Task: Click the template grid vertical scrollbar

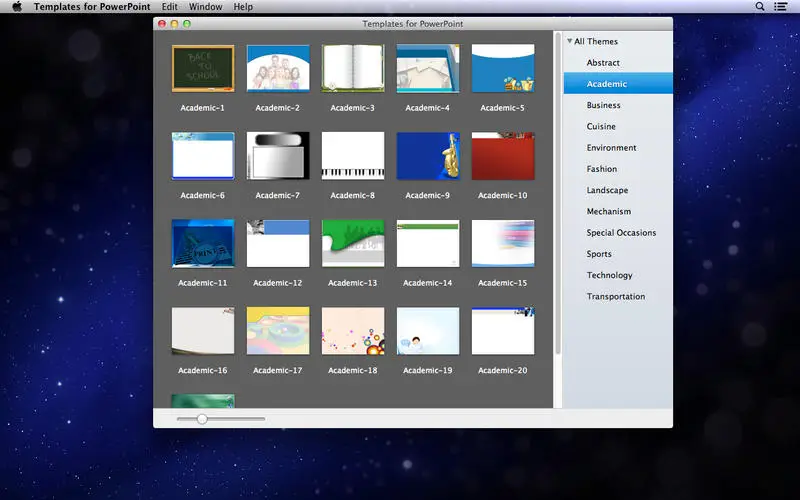Action: pos(558,200)
